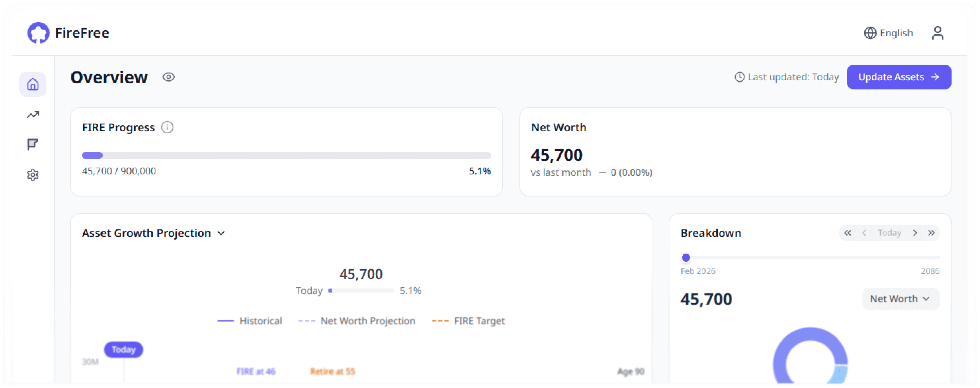Open the user profile icon
980x388 pixels.
click(938, 33)
